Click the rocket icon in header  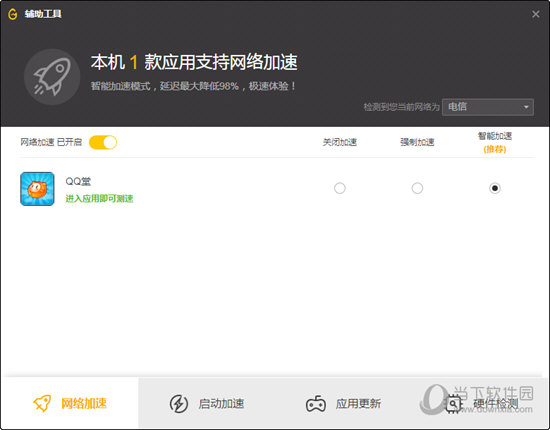[52, 77]
